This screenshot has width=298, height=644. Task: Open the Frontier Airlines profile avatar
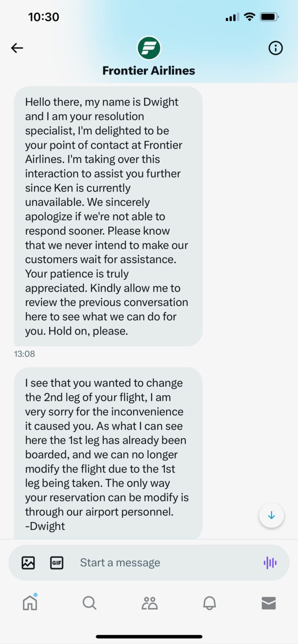[149, 48]
